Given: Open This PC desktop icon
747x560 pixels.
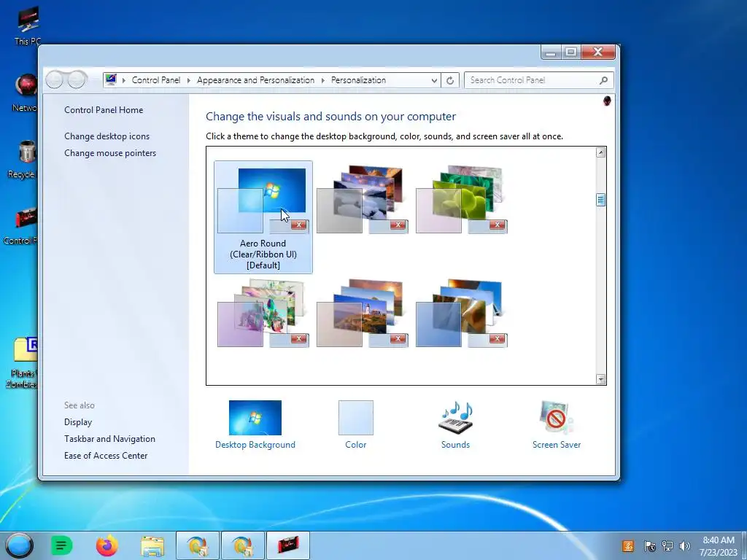Looking at the screenshot, I should (x=28, y=27).
